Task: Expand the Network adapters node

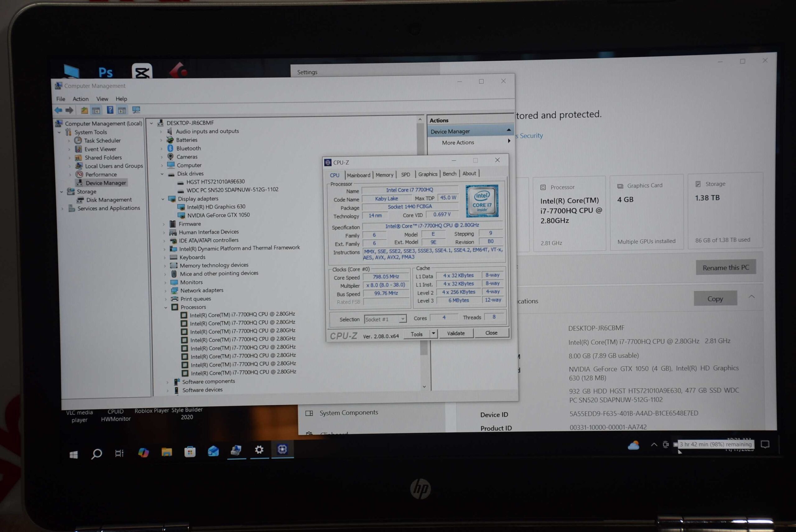Action: point(165,291)
